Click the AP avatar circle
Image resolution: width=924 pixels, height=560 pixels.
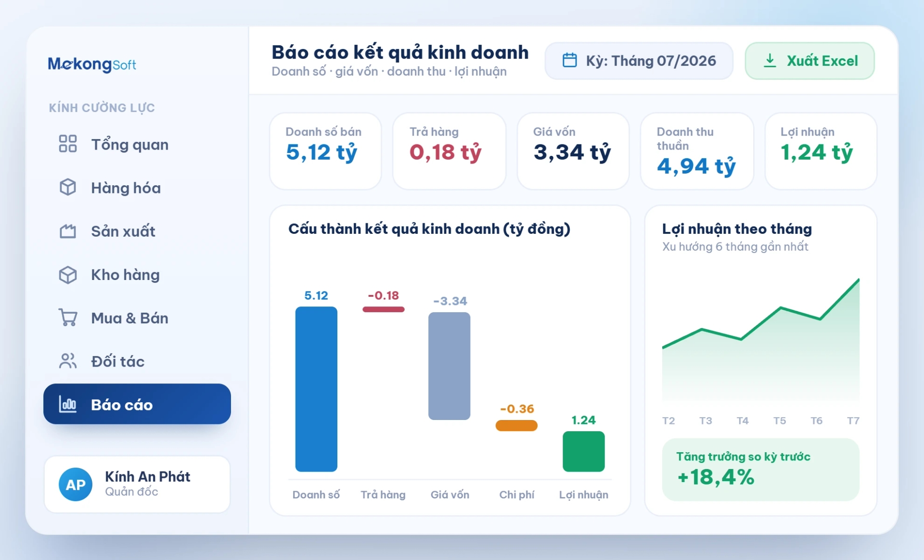click(76, 484)
